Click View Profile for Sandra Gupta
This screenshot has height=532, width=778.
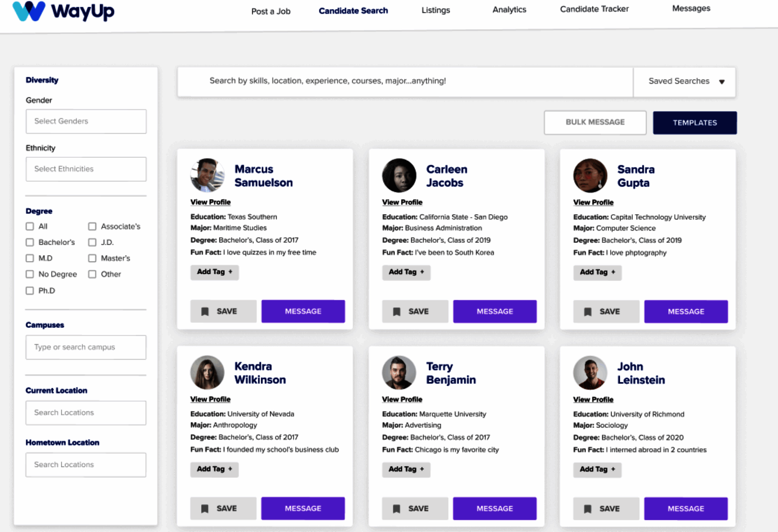(x=593, y=202)
